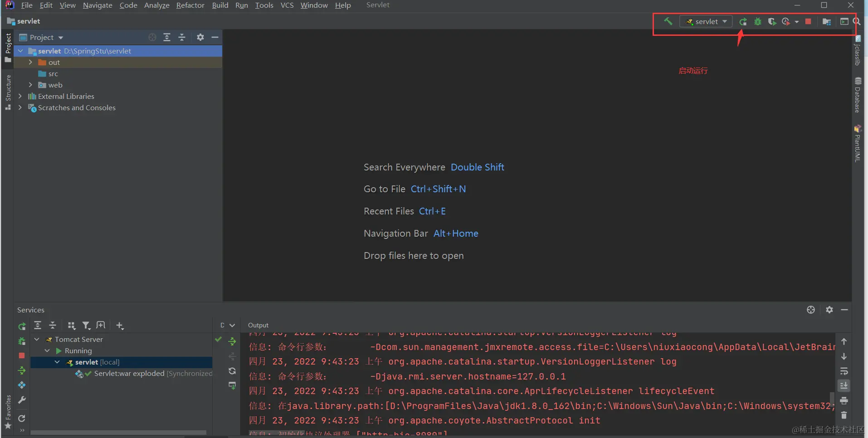Select Servlet:war exploded artifact

143,373
